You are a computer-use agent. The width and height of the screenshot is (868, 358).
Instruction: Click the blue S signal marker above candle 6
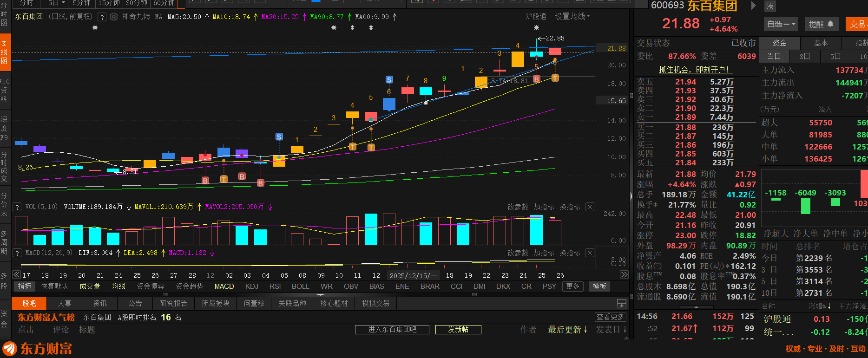389,80
